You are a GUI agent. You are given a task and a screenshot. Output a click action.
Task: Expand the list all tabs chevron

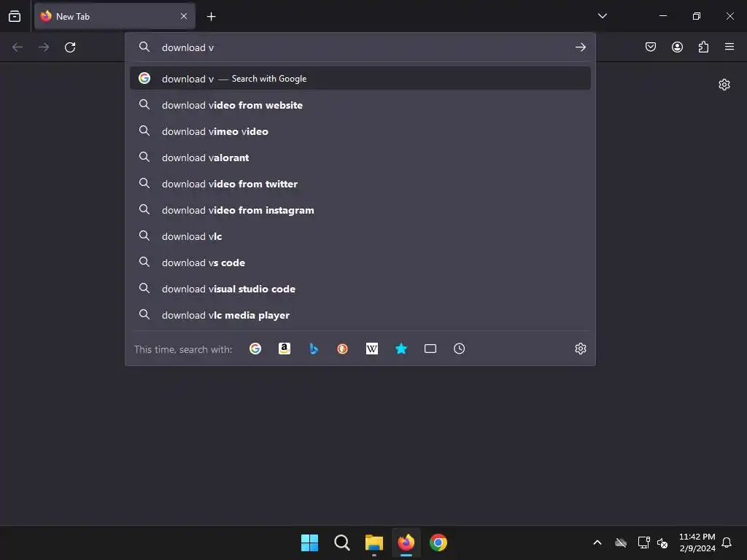click(x=602, y=16)
